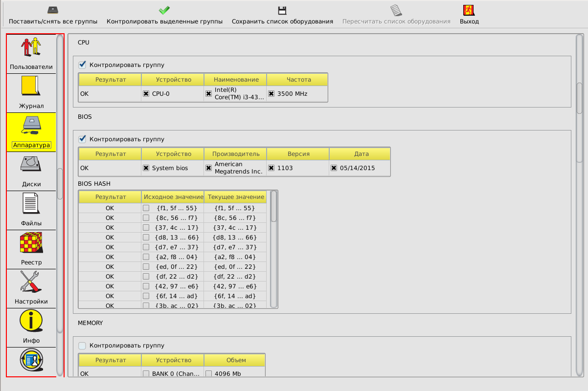The image size is (588, 391).
Task: Click the Наименование column header
Action: pos(235,80)
